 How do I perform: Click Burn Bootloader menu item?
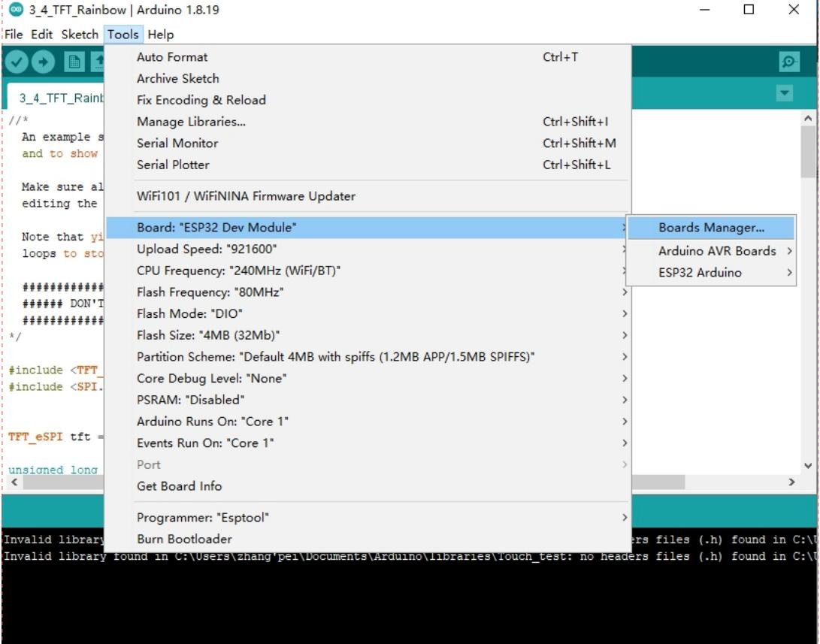click(x=184, y=539)
